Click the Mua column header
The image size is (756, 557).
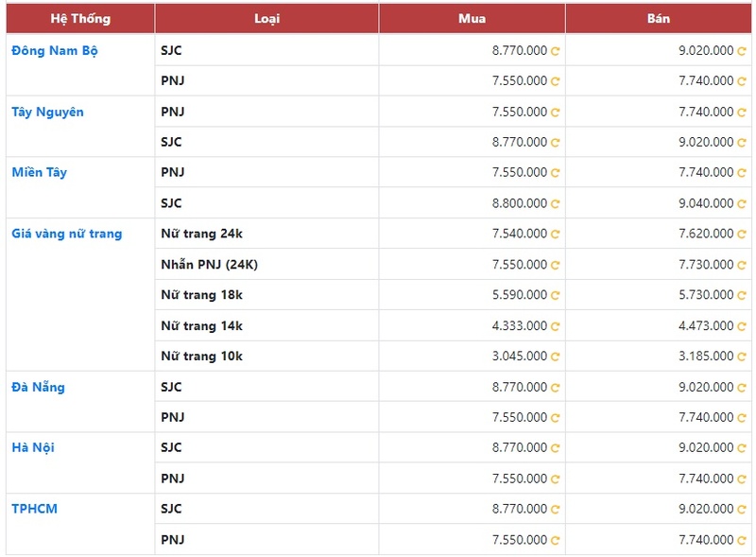(472, 19)
